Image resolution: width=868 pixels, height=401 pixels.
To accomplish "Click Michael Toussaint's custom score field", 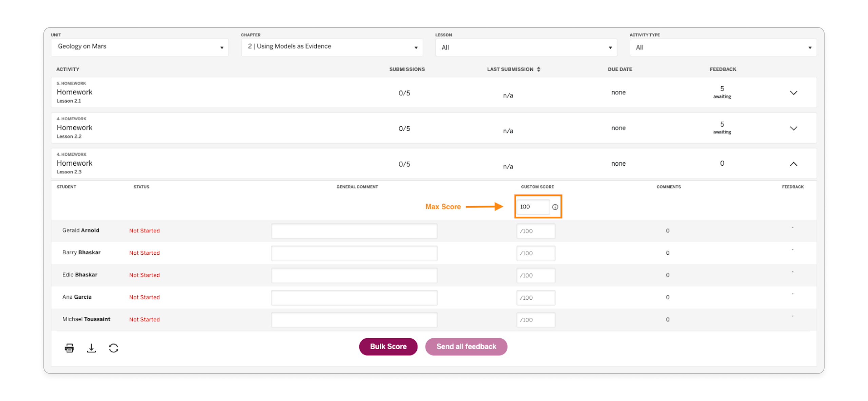I will (536, 320).
